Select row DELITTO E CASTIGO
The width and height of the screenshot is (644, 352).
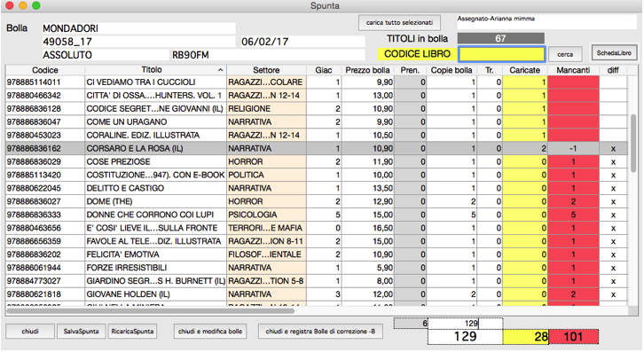[x=317, y=188]
